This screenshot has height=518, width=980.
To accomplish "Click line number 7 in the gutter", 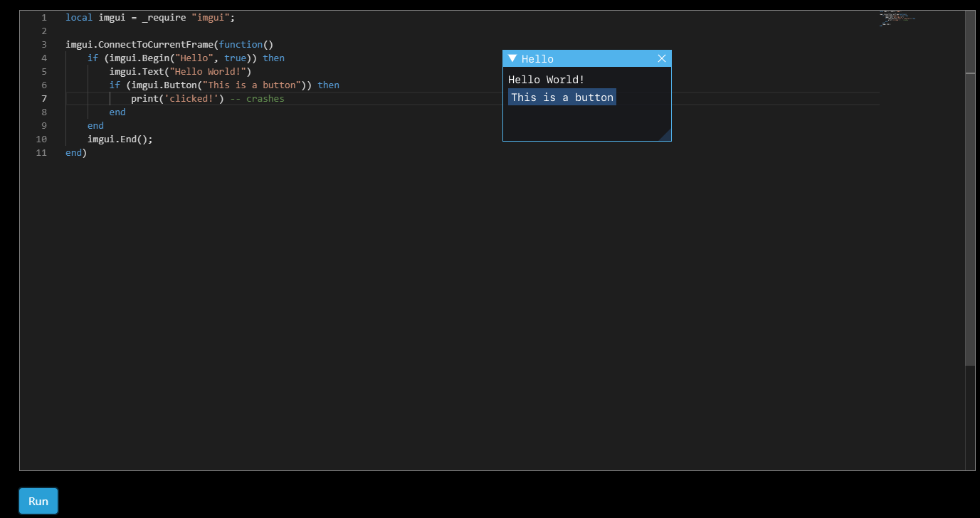I will tap(44, 98).
